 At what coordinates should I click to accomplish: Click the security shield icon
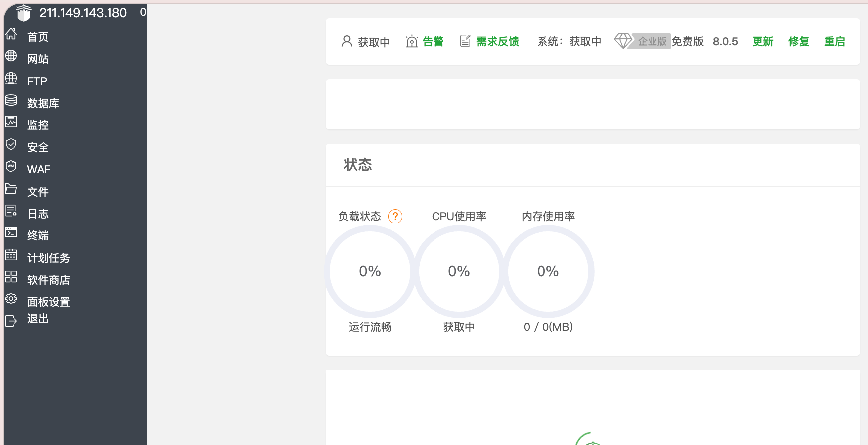pos(11,144)
